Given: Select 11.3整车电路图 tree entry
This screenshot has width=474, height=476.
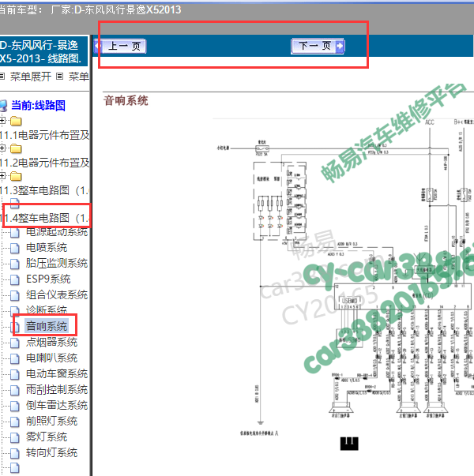Looking at the screenshot, I should click(x=45, y=190).
